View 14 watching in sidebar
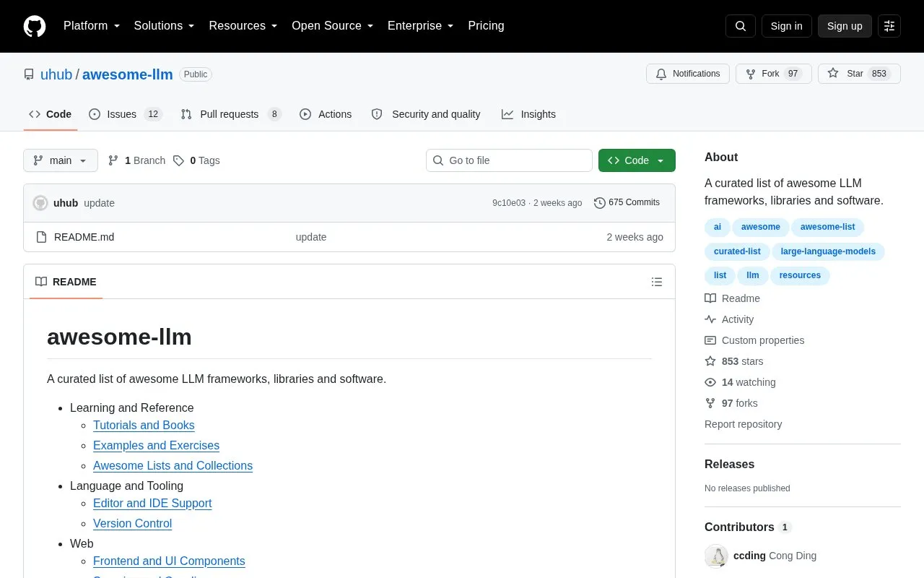 pyautogui.click(x=741, y=382)
